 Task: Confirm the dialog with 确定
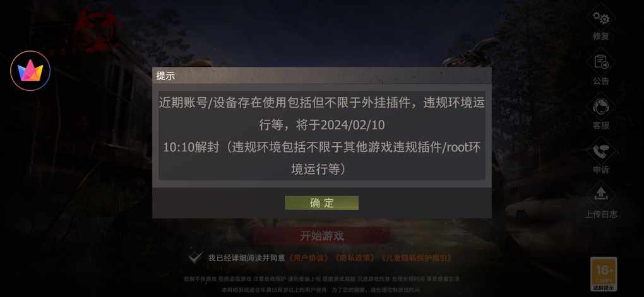(x=321, y=203)
